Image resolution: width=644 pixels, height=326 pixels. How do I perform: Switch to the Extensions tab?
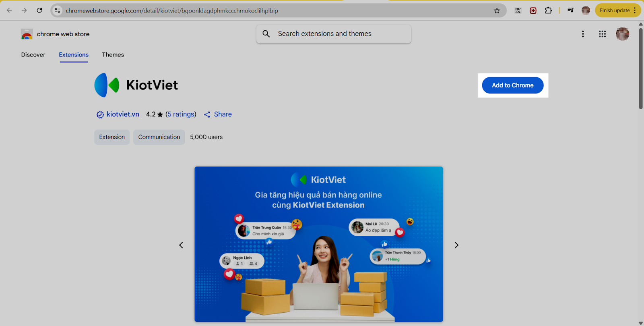74,55
